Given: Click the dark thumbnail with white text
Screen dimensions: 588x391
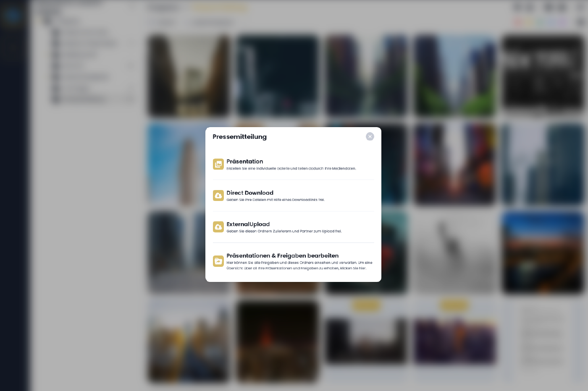Looking at the screenshot, I should pyautogui.click(x=543, y=76).
